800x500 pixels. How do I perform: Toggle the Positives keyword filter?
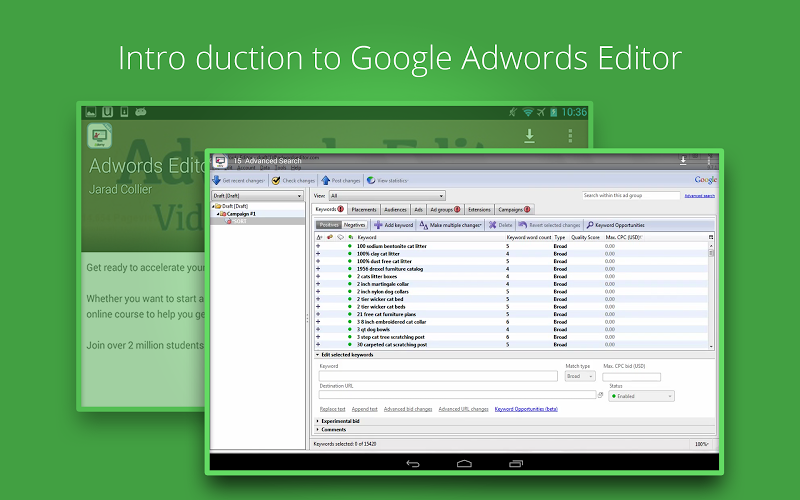[329, 225]
